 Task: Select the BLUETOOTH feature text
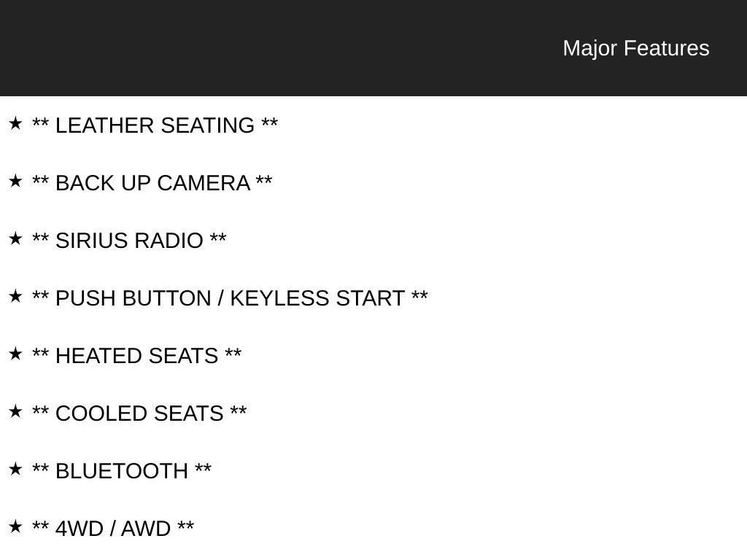tap(122, 472)
